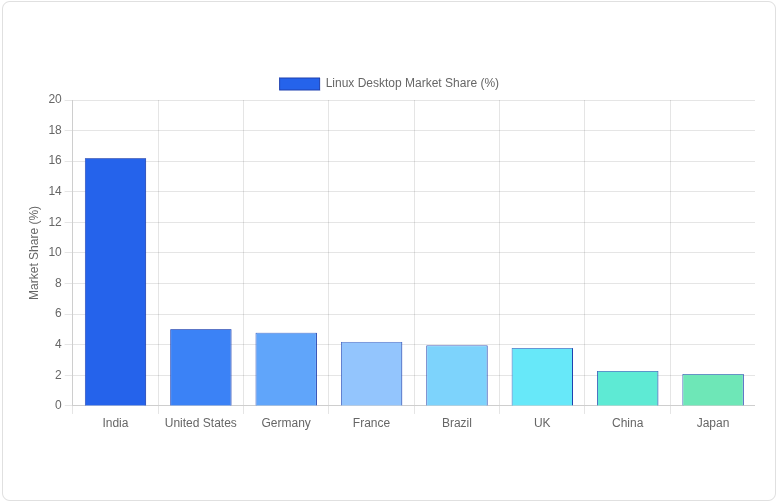This screenshot has width=779, height=504.
Task: Pick the China bar
Action: point(627,388)
